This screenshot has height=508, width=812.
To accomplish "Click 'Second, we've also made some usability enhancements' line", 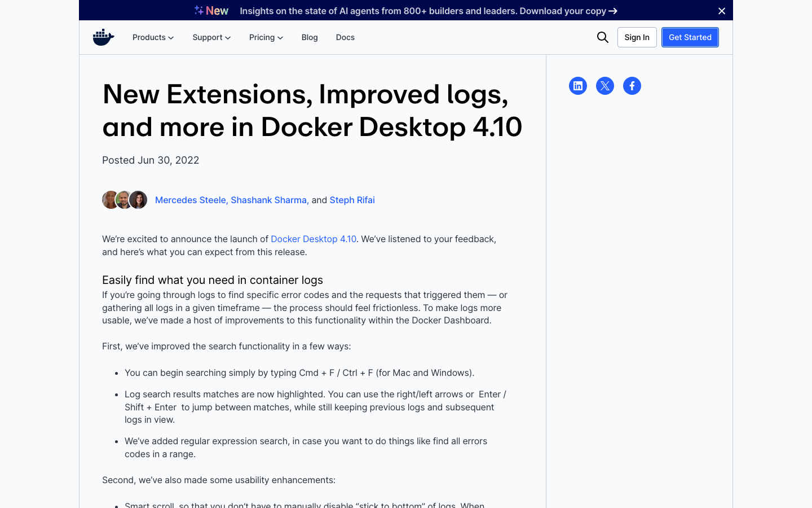I will tap(219, 480).
